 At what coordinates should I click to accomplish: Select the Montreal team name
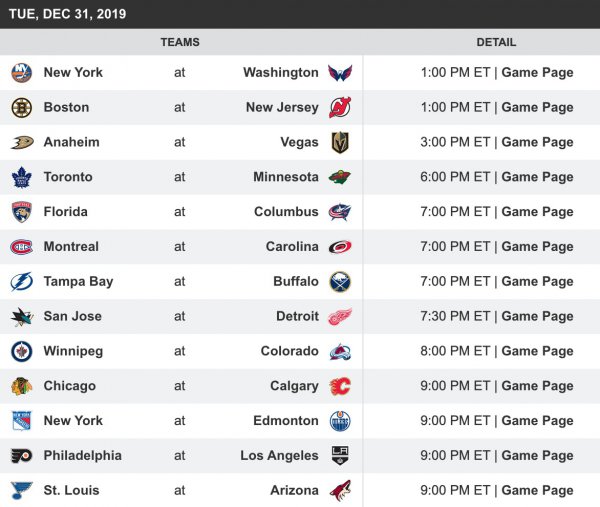pos(72,247)
